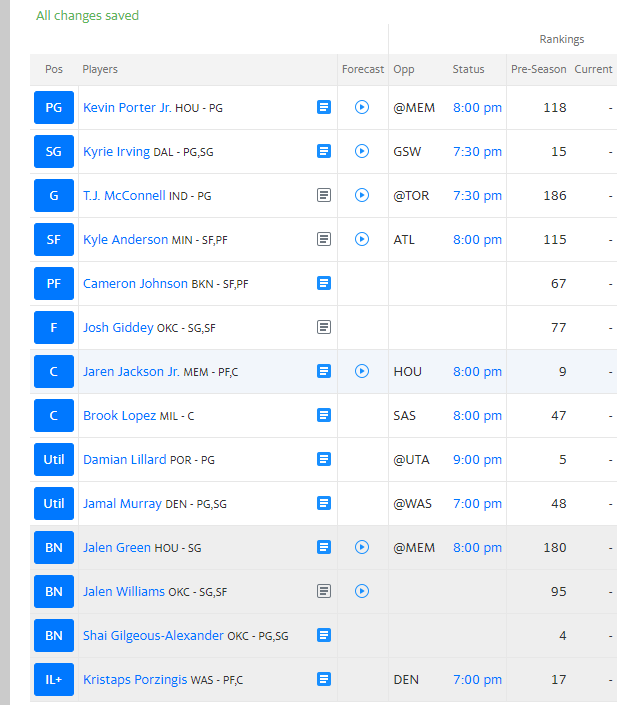Viewport: 617px width, 705px height.
Task: Play forecast video for Kyrie Irving
Action: tap(362, 152)
